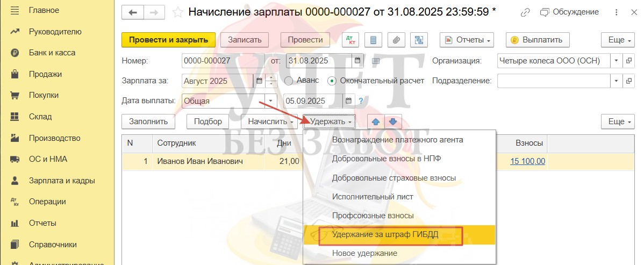Open the 15 100,00 contributions link
Image resolution: width=644 pixels, height=265 pixels.
(527, 161)
